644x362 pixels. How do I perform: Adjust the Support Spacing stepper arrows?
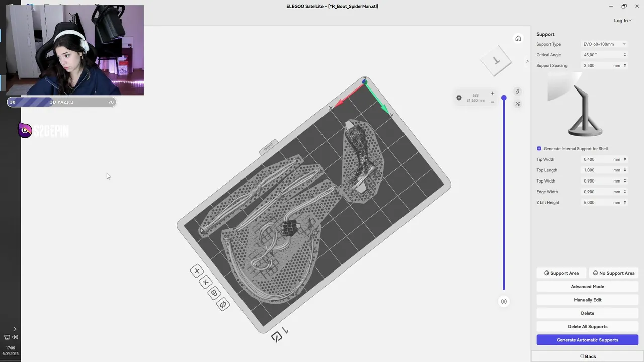pyautogui.click(x=625, y=65)
